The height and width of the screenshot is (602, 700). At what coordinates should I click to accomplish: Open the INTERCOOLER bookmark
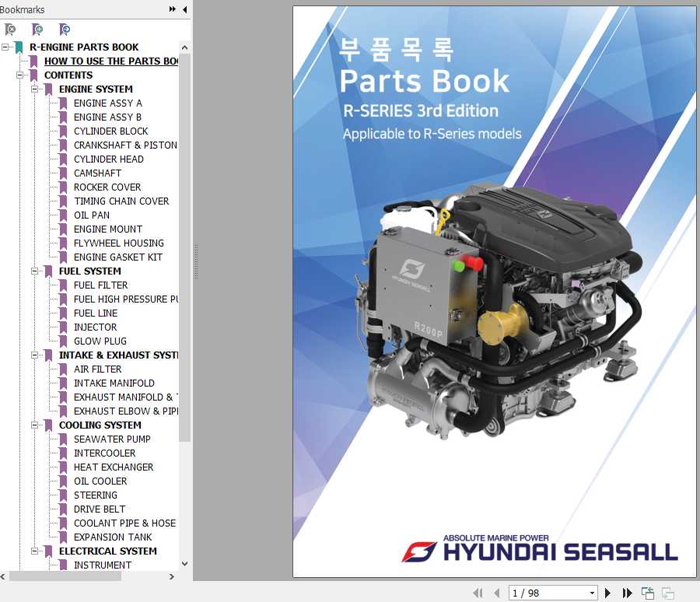pos(104,453)
